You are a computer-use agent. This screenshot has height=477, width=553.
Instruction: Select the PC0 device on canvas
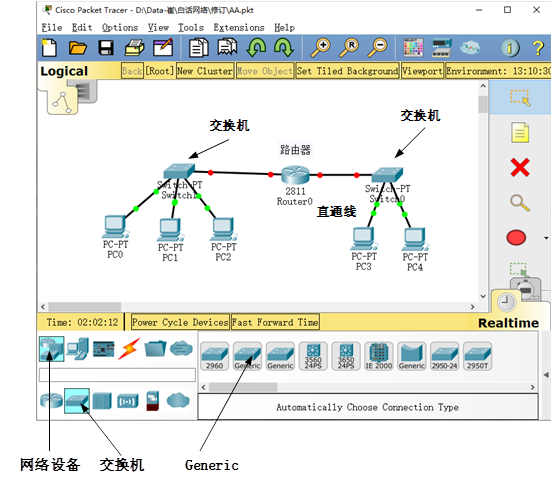click(115, 227)
